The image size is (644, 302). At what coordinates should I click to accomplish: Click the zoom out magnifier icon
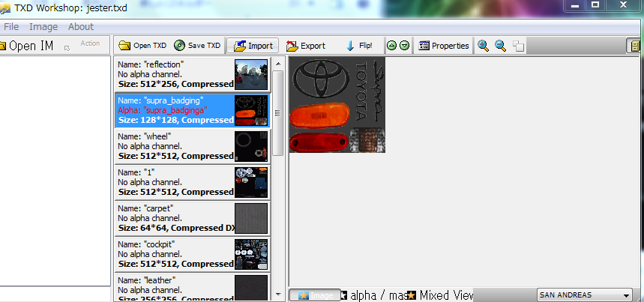500,46
